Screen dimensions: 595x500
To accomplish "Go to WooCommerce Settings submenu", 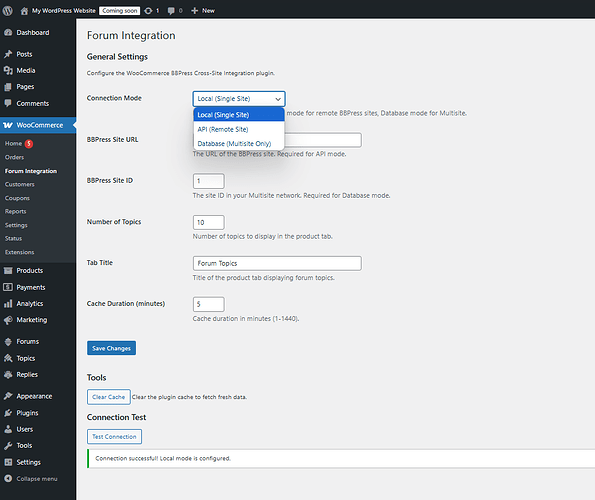I will [x=16, y=225].
